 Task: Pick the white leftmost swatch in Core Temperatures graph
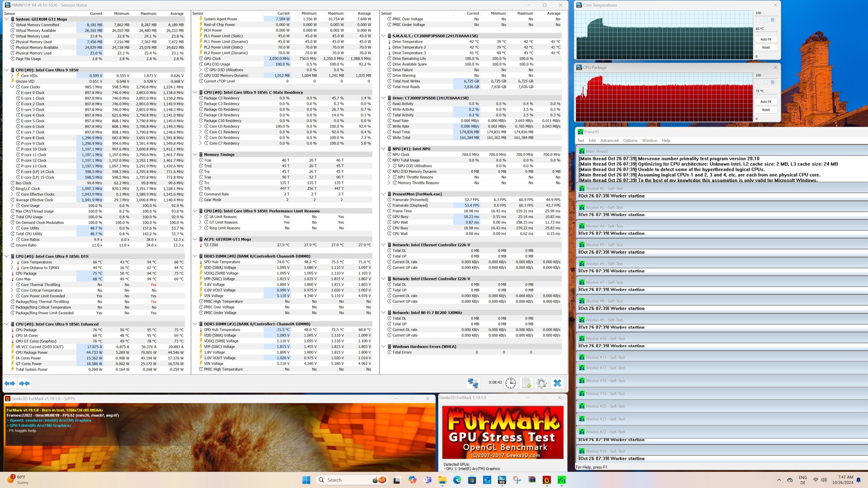click(x=758, y=20)
